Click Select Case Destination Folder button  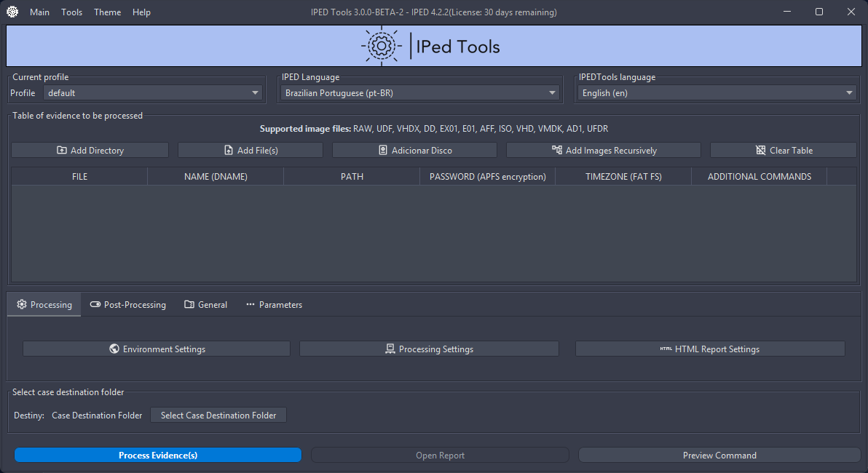218,416
